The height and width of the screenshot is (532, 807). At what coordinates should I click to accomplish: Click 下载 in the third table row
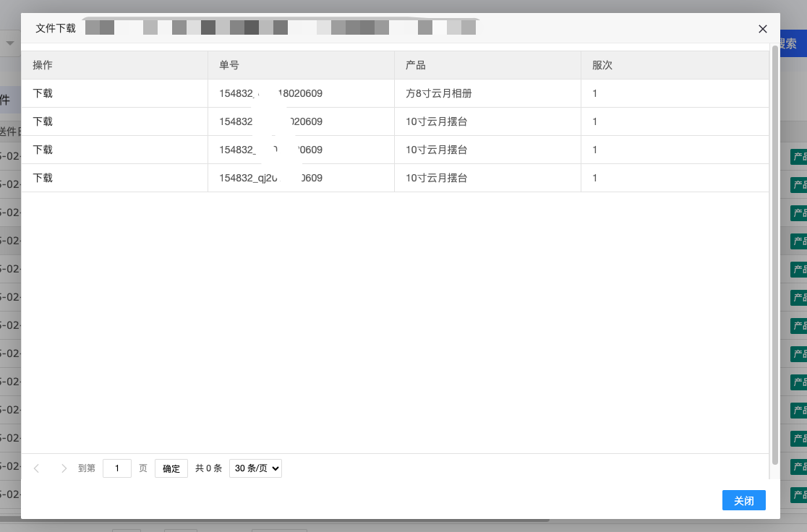coord(43,150)
